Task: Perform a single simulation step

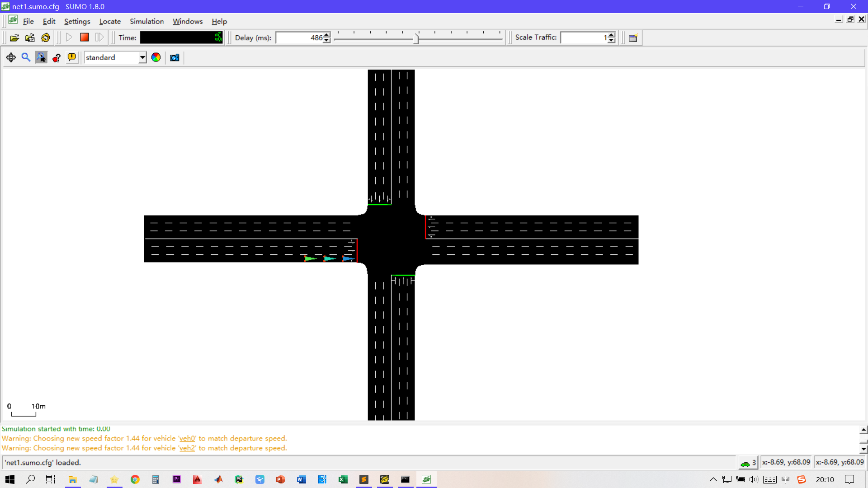Action: [99, 38]
